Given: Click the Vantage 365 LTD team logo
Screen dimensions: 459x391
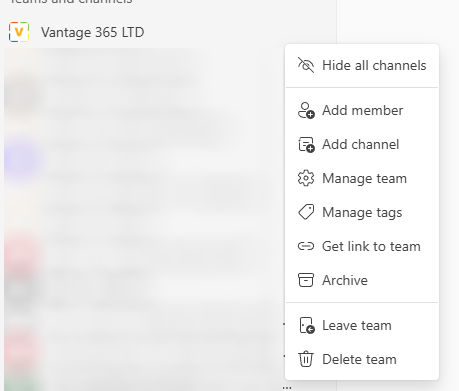Looking at the screenshot, I should tap(19, 32).
